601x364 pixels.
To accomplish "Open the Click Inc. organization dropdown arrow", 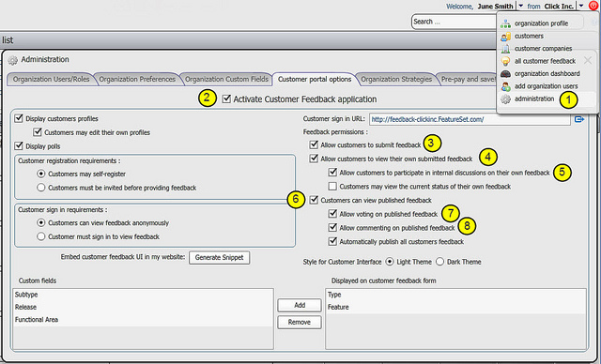I will coord(581,6).
